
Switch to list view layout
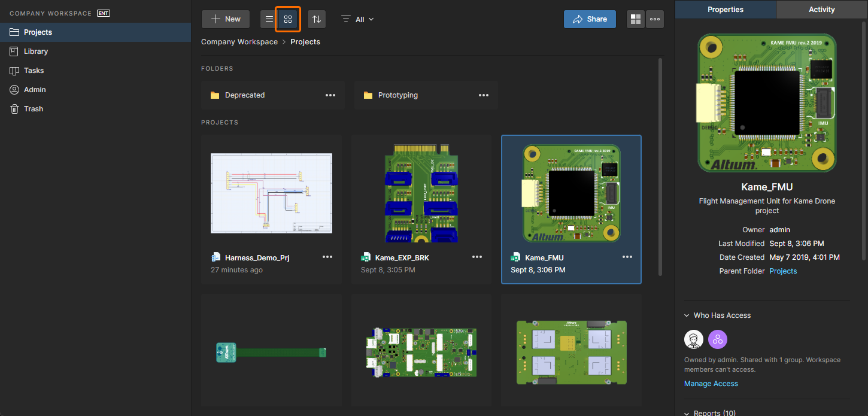(269, 19)
